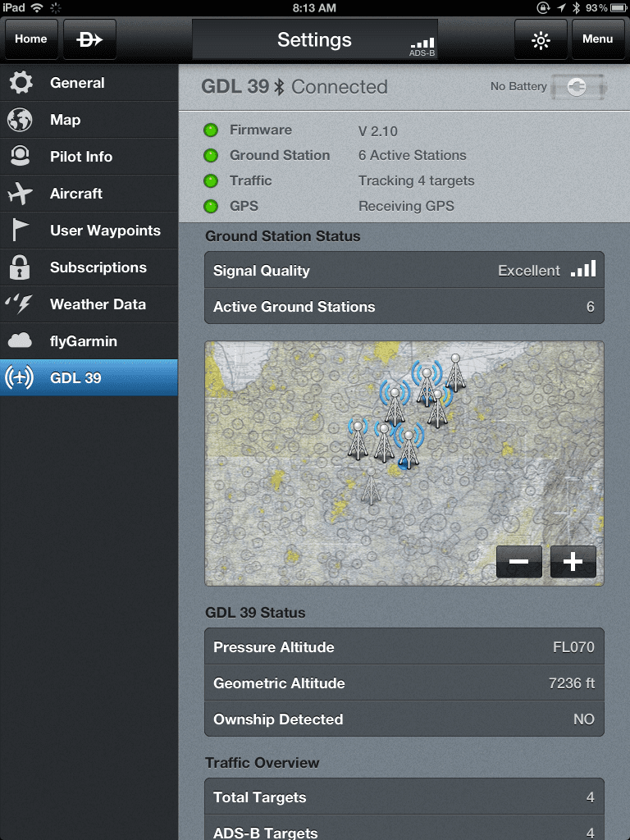Click the Subscriptions padlock icon
The image size is (630, 840).
point(20,267)
